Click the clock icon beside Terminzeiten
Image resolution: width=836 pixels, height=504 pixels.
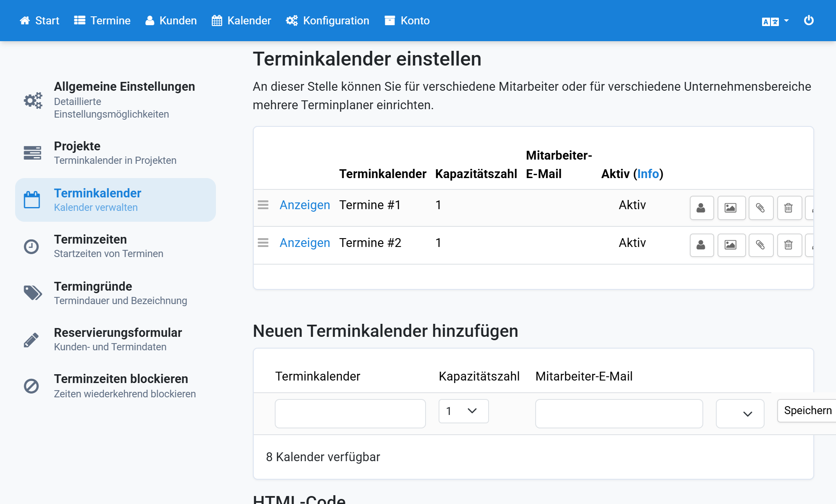[31, 247]
